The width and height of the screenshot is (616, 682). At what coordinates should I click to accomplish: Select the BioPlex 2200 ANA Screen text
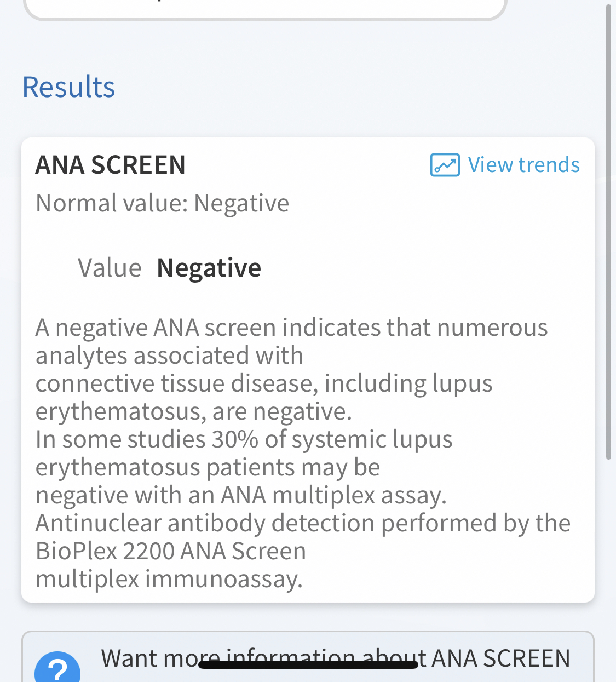click(x=171, y=551)
